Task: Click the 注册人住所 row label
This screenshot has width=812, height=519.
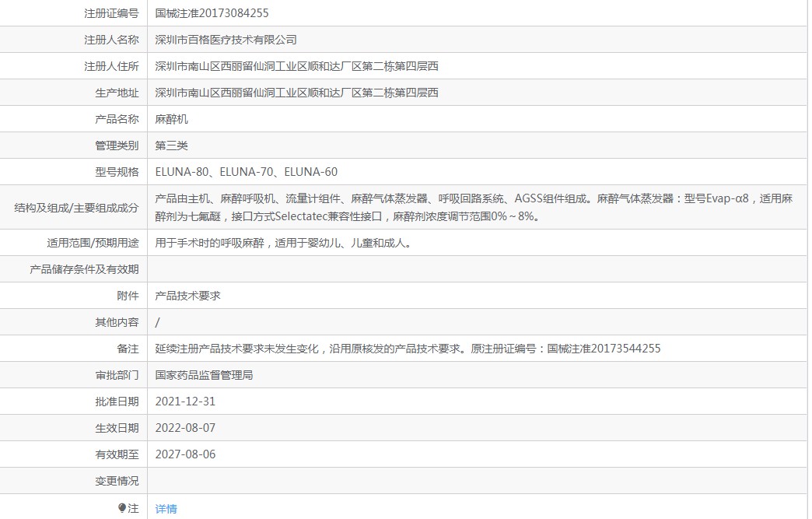Action: [111, 66]
